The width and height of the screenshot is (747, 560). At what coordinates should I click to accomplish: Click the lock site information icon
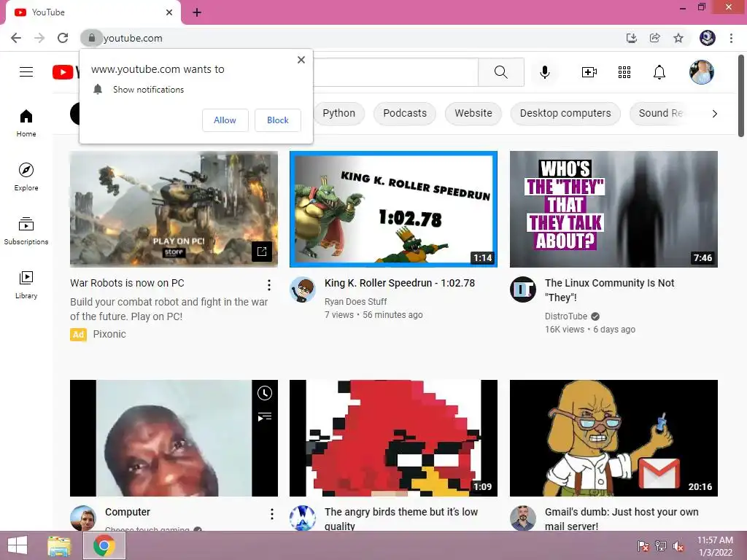tap(91, 38)
